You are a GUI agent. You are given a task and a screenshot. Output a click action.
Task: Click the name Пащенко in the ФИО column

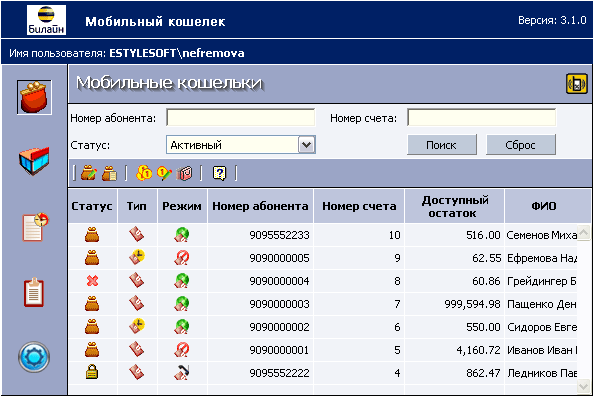[530, 304]
